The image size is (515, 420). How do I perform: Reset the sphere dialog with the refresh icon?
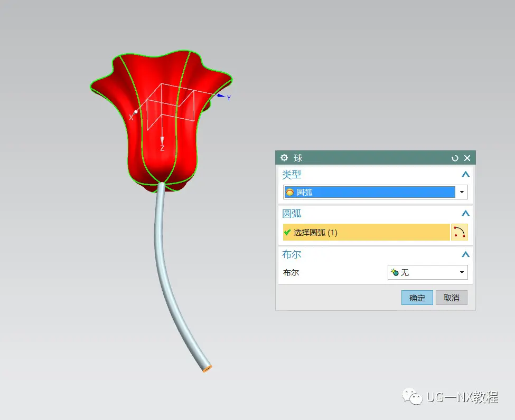click(x=455, y=158)
